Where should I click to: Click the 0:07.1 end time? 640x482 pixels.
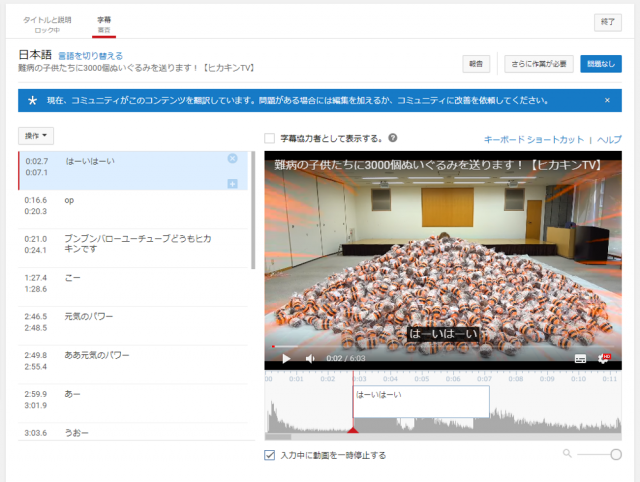pyautogui.click(x=37, y=173)
